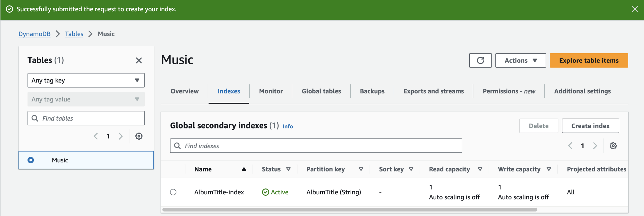
Task: Open the Exports and streams tab
Action: point(434,91)
